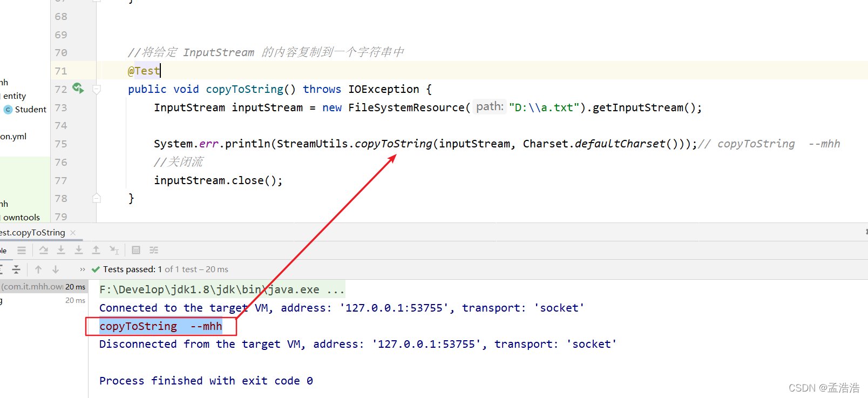Click the @Test annotation on line 71
The image size is (868, 398).
[x=144, y=71]
